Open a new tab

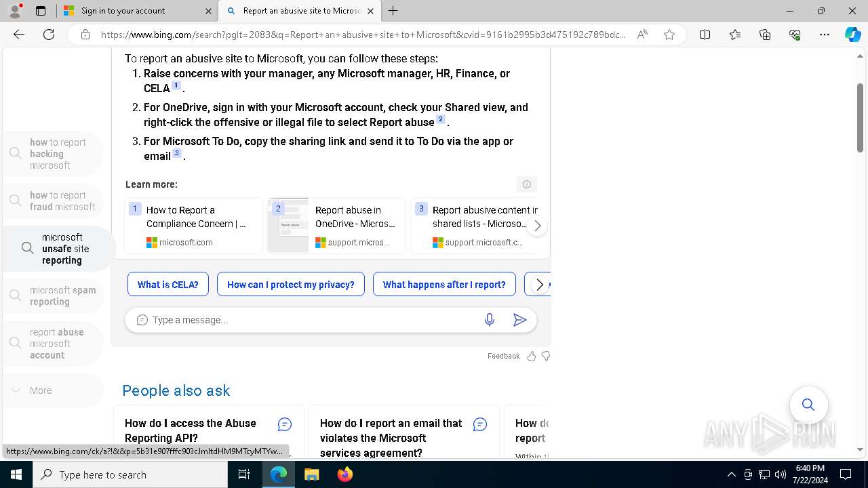click(x=393, y=11)
